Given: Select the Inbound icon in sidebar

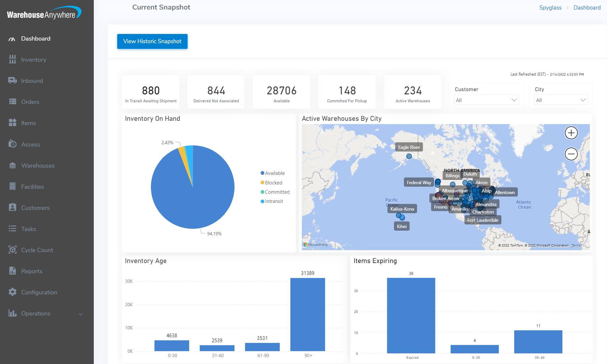Looking at the screenshot, I should pos(13,81).
